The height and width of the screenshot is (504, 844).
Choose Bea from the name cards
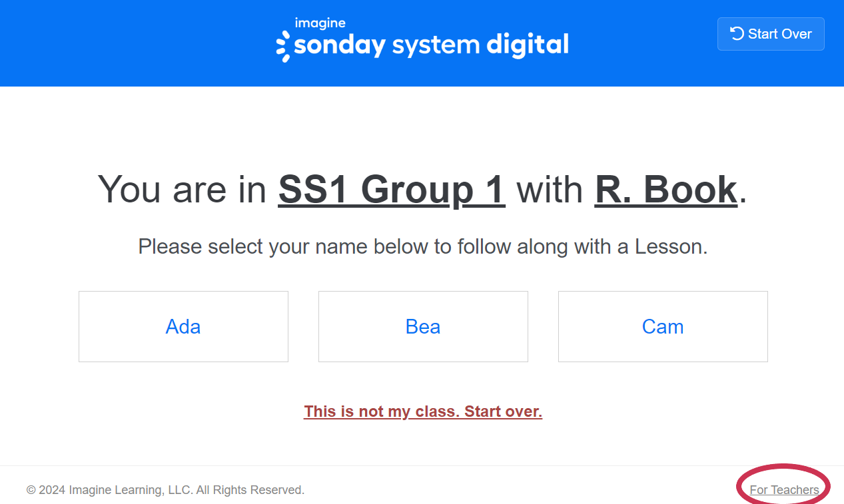[x=423, y=326]
